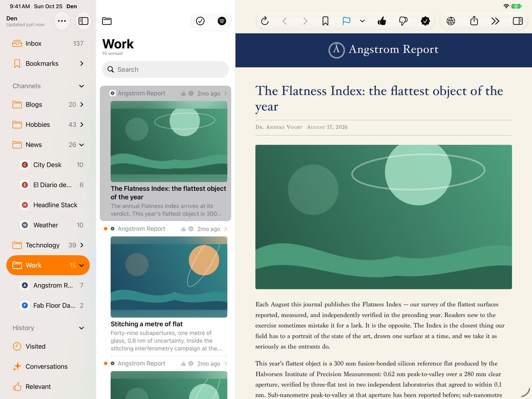Go to previous article arrow
This screenshot has width=532, height=399.
tap(285, 21)
